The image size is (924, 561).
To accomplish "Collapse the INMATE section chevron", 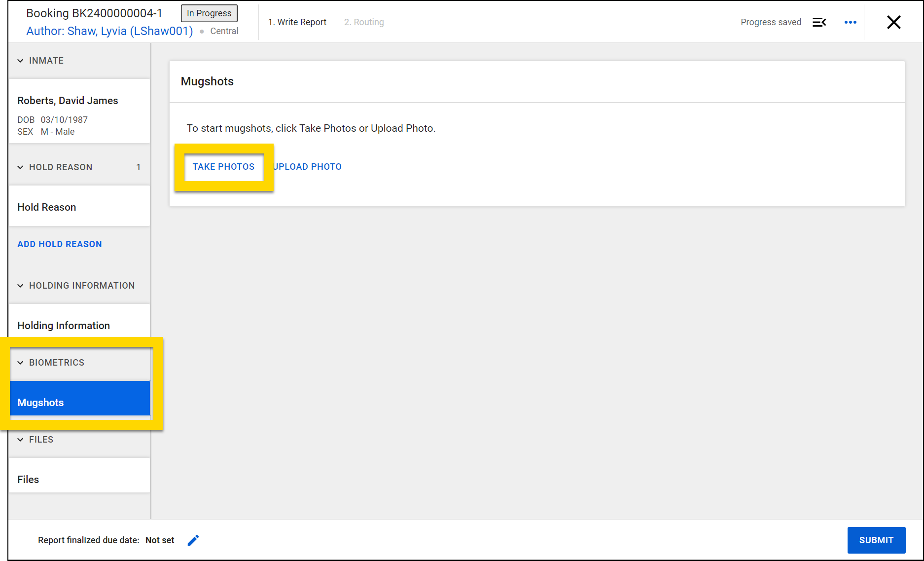I will coord(20,61).
